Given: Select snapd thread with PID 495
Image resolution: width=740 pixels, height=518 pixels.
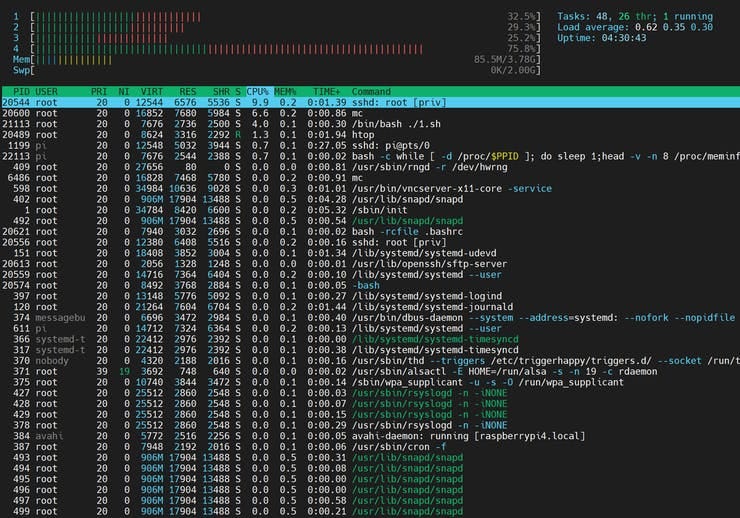Looking at the screenshot, I should point(370,479).
